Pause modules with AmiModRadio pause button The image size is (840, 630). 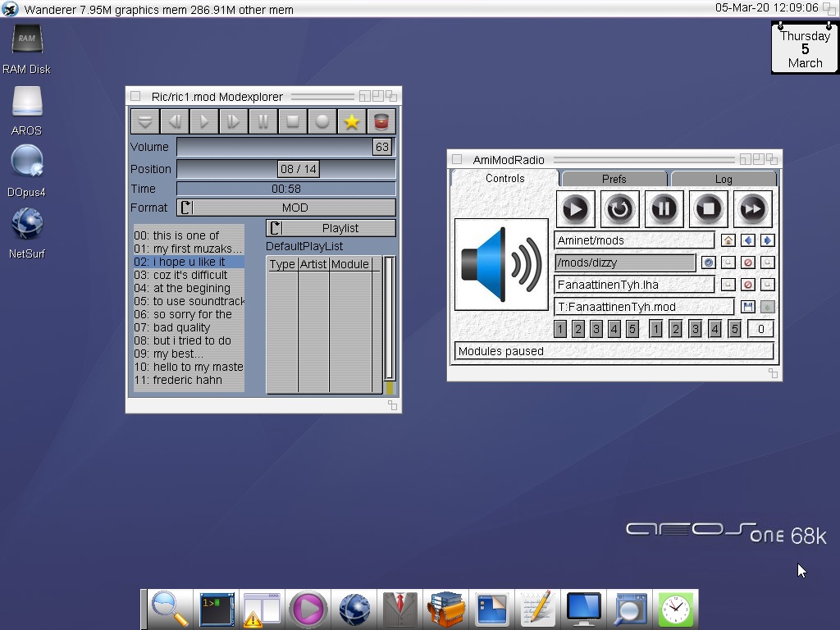(664, 209)
